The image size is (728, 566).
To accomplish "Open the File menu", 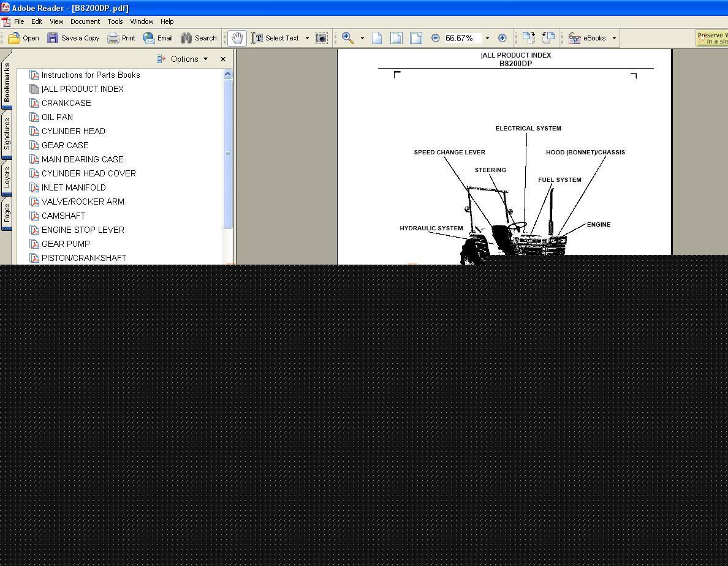I will (19, 21).
